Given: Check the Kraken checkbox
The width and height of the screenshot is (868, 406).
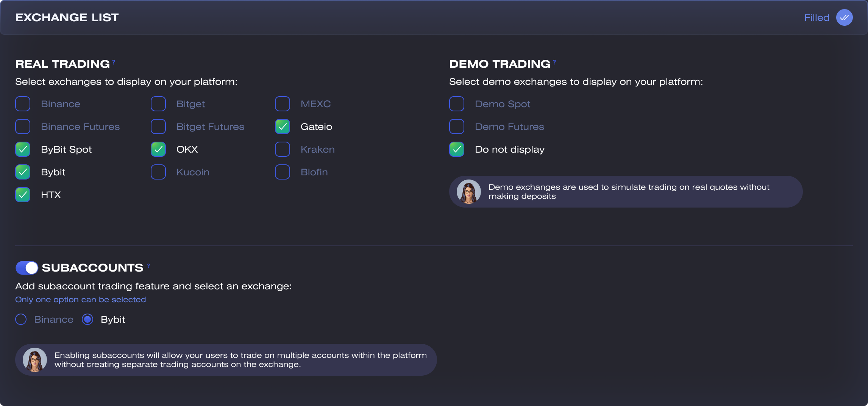Looking at the screenshot, I should click(283, 149).
